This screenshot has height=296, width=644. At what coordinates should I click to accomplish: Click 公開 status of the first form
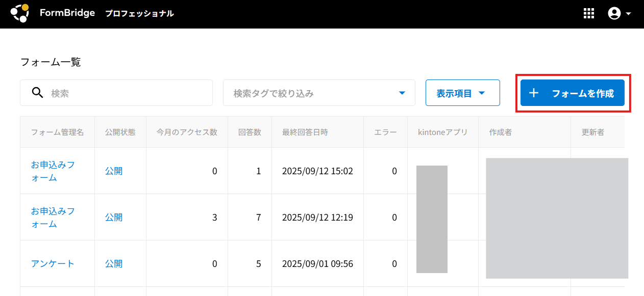click(114, 171)
